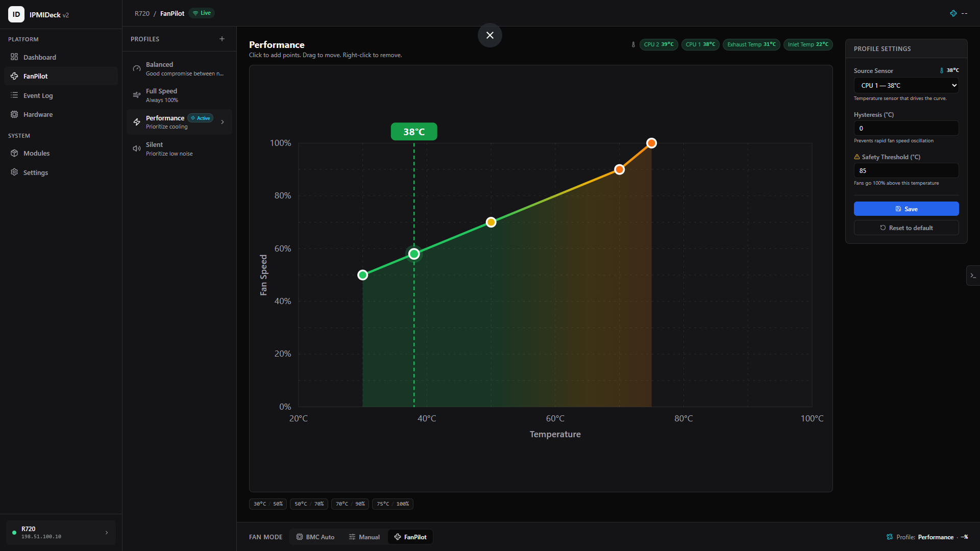
Task: Click the R720 breadcrumb link
Action: (142, 13)
